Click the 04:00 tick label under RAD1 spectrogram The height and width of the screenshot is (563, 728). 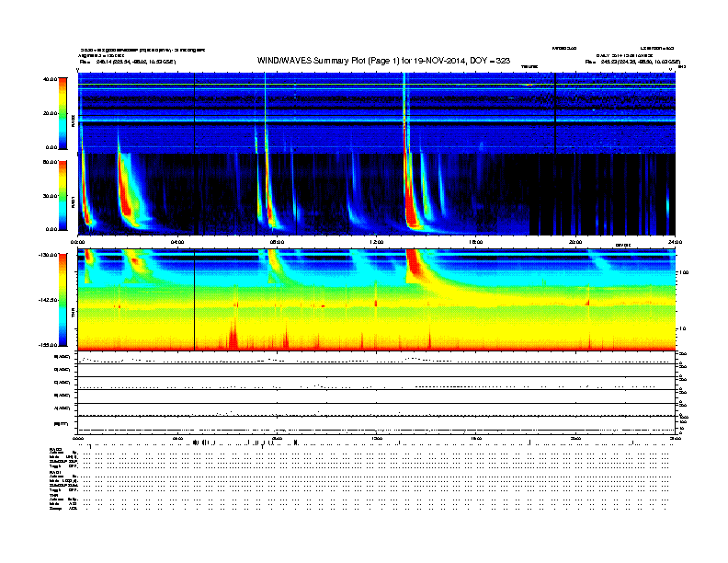177,242
